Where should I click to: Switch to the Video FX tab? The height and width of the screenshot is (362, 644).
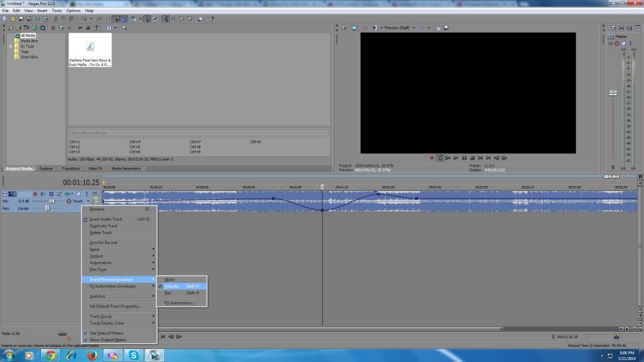95,168
